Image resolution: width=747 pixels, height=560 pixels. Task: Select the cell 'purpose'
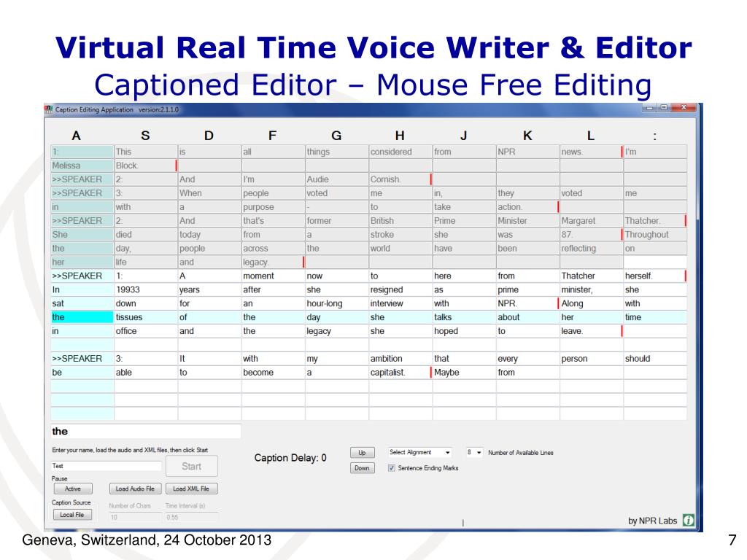coord(273,206)
